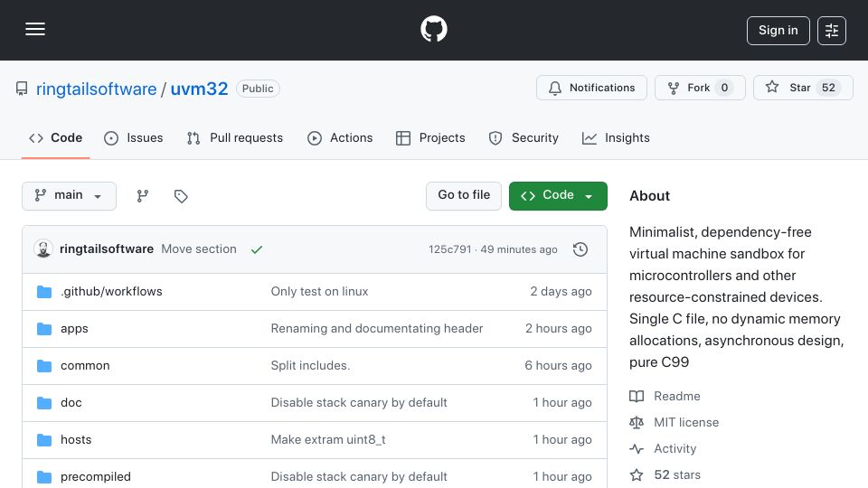Image resolution: width=868 pixels, height=488 pixels.
Task: Open the 52 stars link
Action: pyautogui.click(x=665, y=474)
